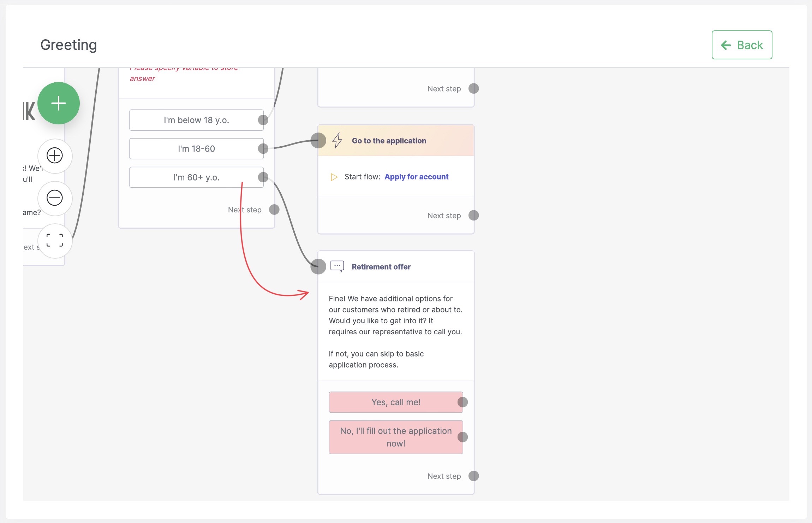
Task: Fit flow to screen with fullscreen icon
Action: 55,240
